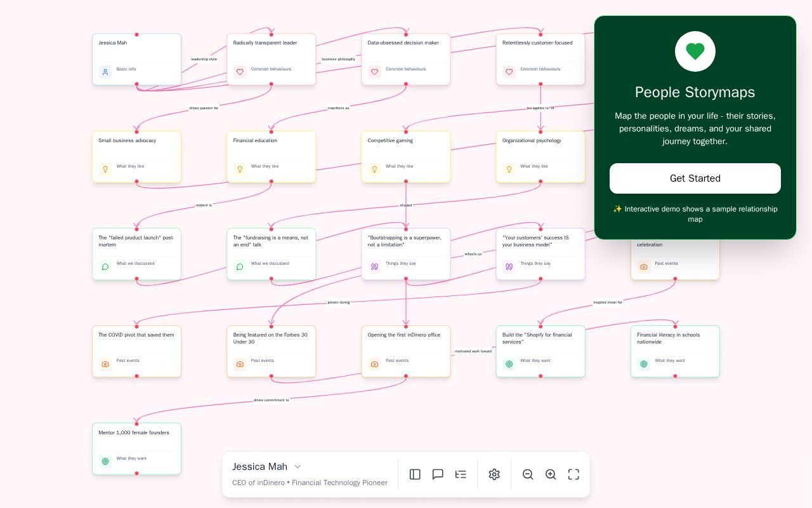The image size is (812, 508).
Task: Select the Opening the first inDinero office title
Action: click(x=404, y=335)
